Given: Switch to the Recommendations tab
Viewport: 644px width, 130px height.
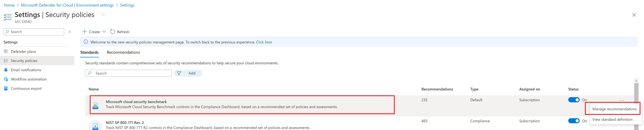Looking at the screenshot, I should (x=123, y=52).
